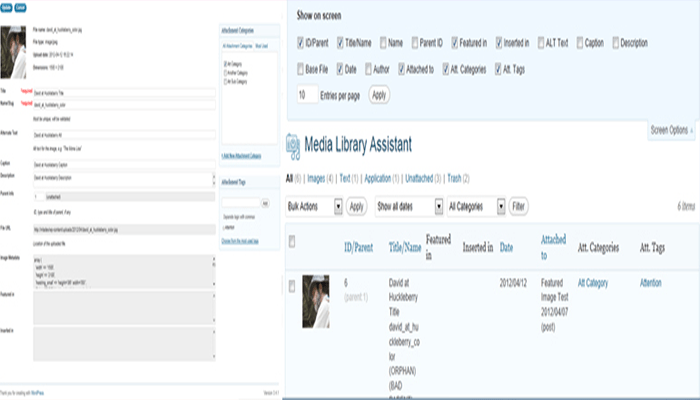
Task: Enable the Att Sub Category checkbox
Action: pyautogui.click(x=225, y=82)
